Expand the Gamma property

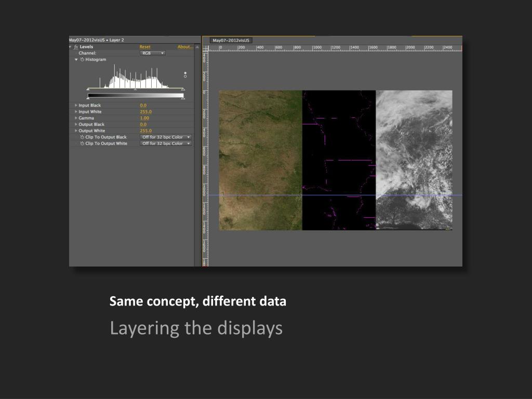pos(76,118)
